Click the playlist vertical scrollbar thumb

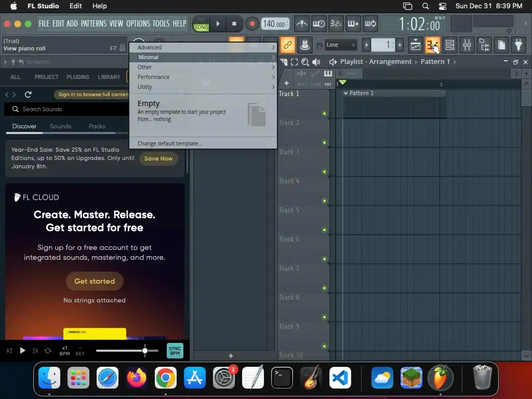[527, 98]
